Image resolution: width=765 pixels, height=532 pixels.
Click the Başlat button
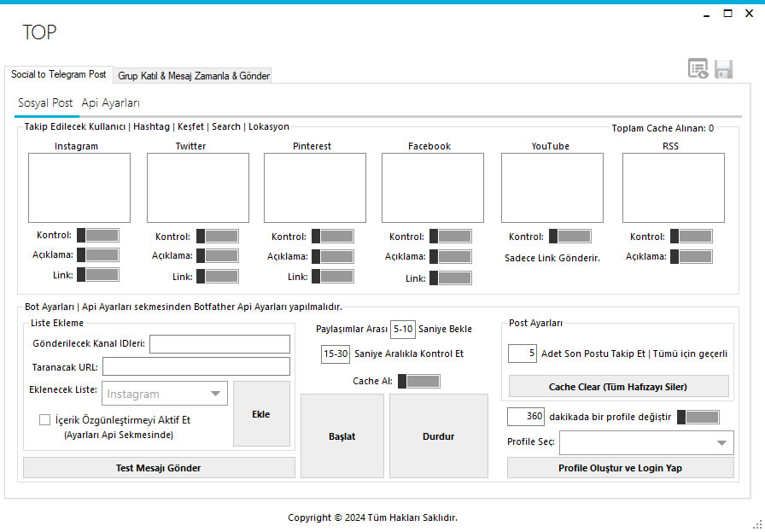point(342,436)
